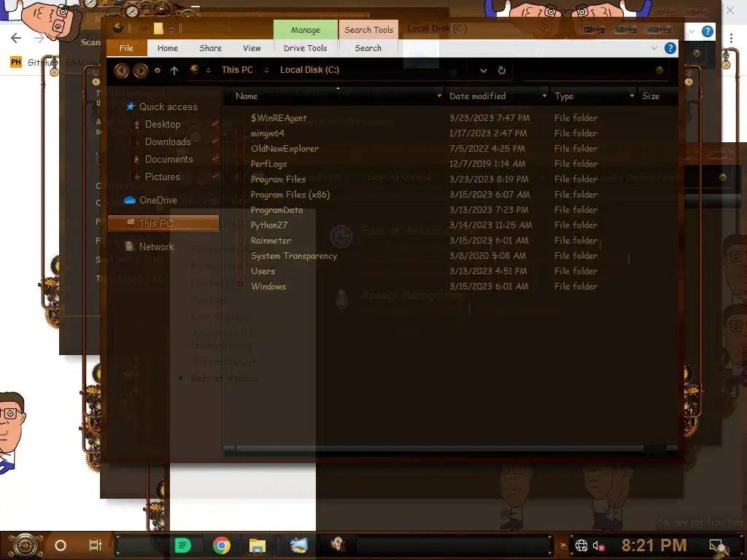Image resolution: width=747 pixels, height=560 pixels.
Task: Click OneDrive cloud icon in sidebar
Action: click(x=130, y=200)
